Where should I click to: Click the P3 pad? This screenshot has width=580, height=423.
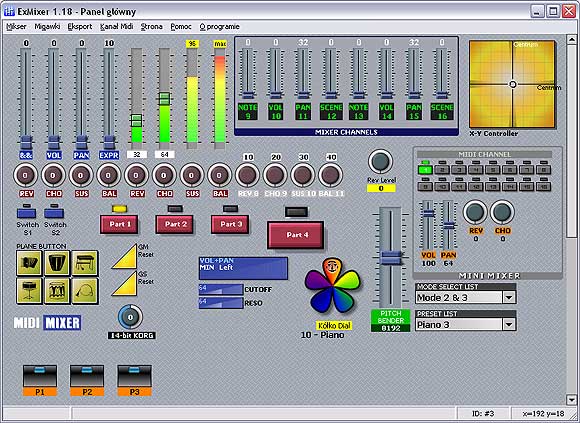(x=135, y=380)
